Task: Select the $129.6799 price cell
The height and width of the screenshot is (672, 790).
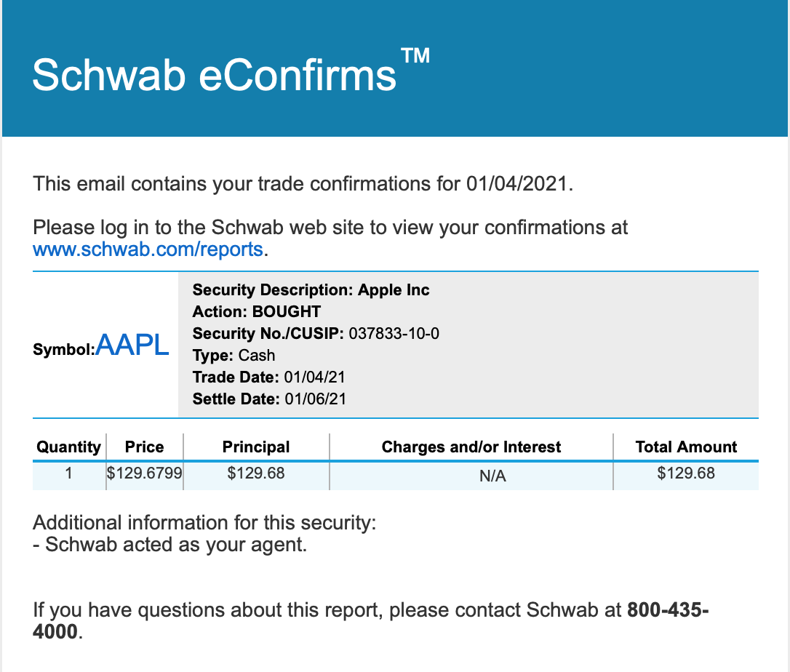Action: [x=145, y=473]
